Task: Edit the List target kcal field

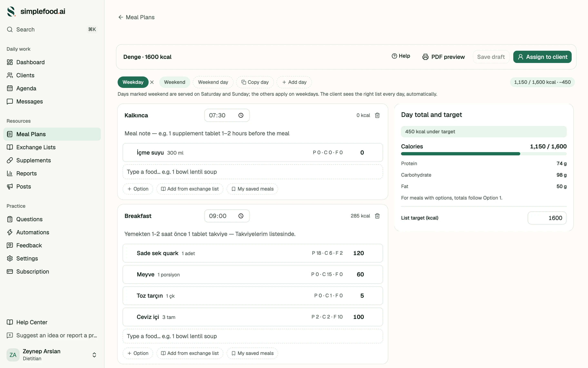Action: pyautogui.click(x=547, y=218)
